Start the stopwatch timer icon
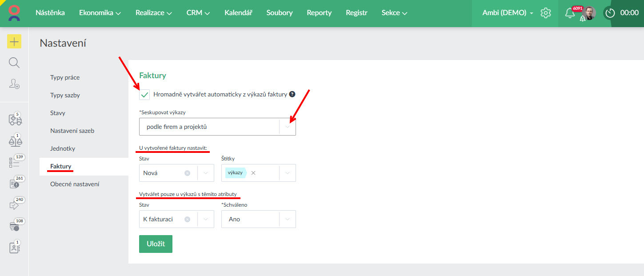Screen dimensions: 644x276 (x=610, y=13)
